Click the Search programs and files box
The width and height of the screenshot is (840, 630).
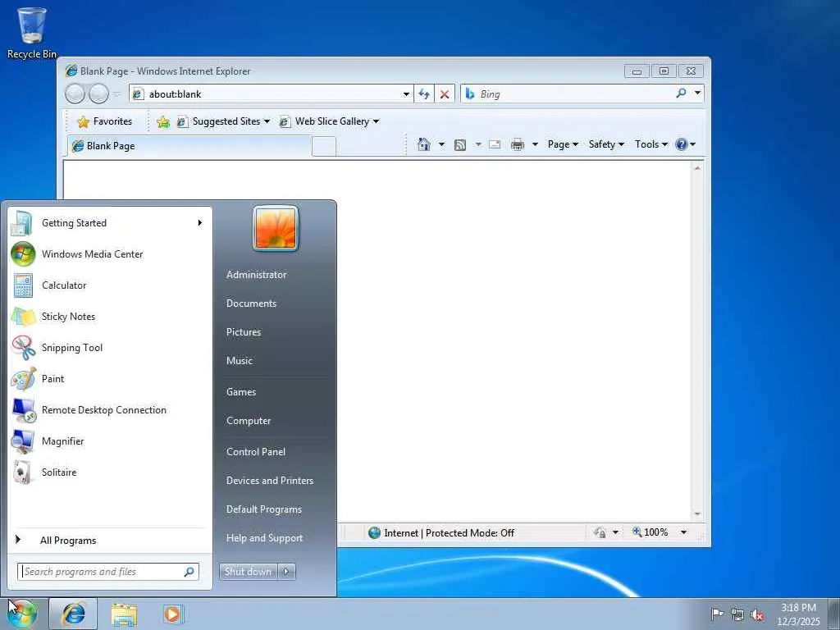point(107,572)
